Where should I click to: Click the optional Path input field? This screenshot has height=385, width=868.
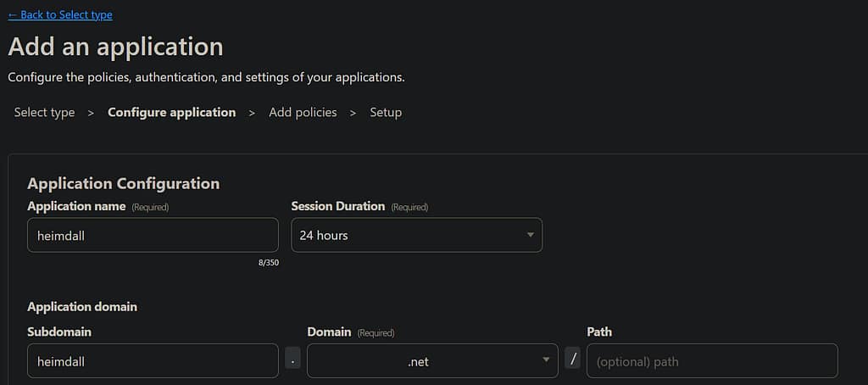pyautogui.click(x=712, y=360)
